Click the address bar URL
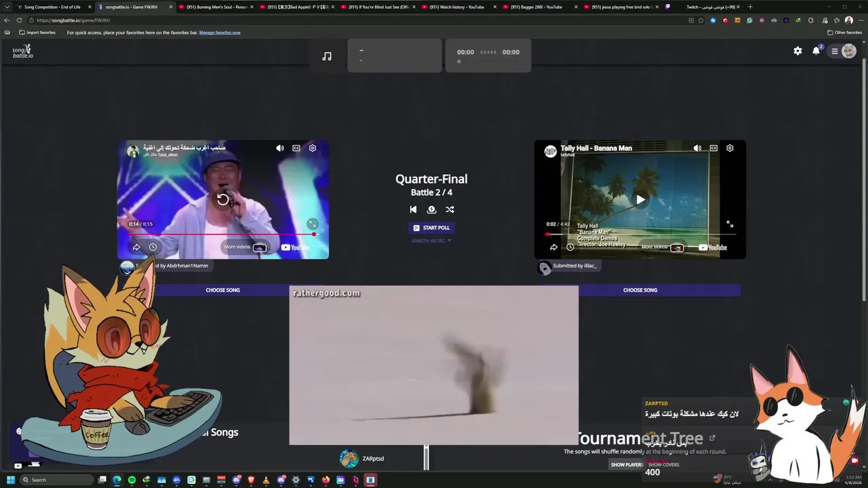 click(x=73, y=20)
